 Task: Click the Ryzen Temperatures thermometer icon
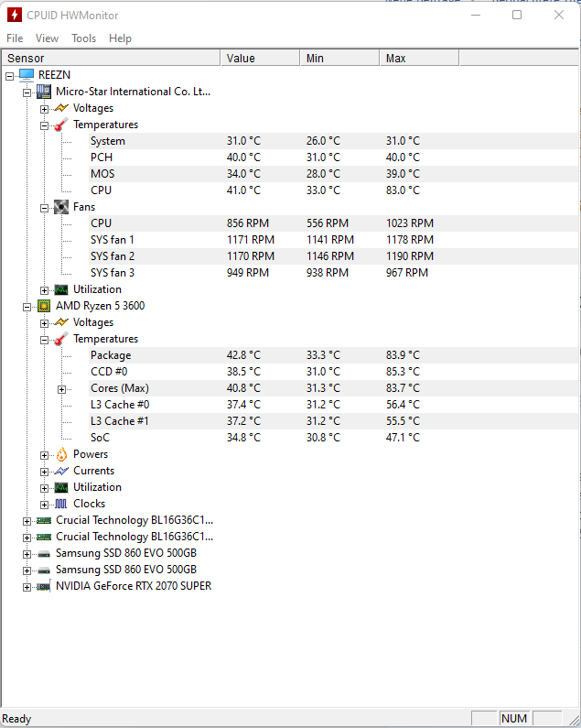[61, 339]
